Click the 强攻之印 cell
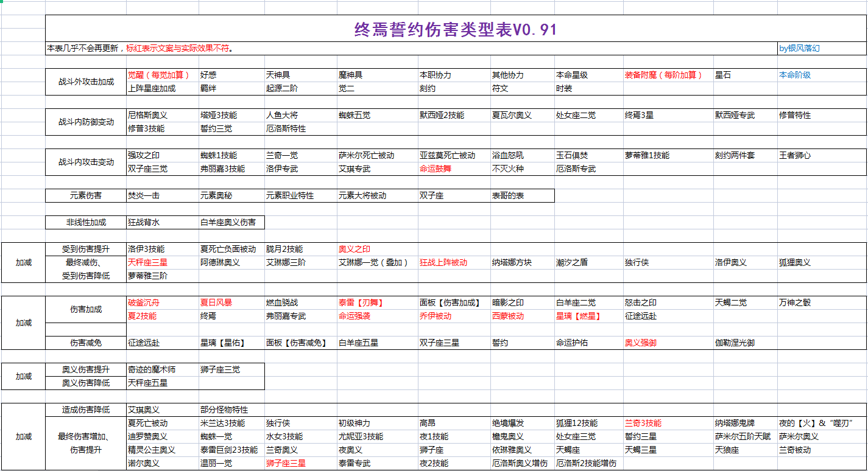This screenshot has width=868, height=471. (x=163, y=155)
